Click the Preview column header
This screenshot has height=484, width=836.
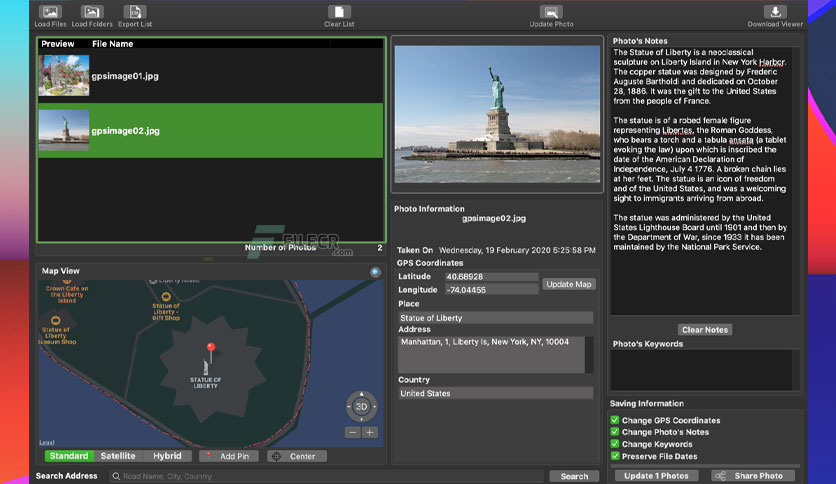pos(58,44)
